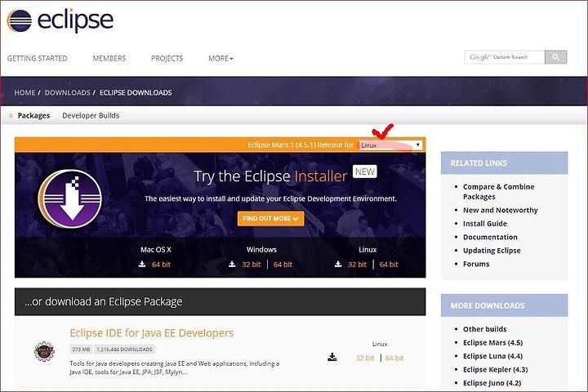This screenshot has height=392, width=588.
Task: Open New and Noteworthy link
Action: (501, 210)
